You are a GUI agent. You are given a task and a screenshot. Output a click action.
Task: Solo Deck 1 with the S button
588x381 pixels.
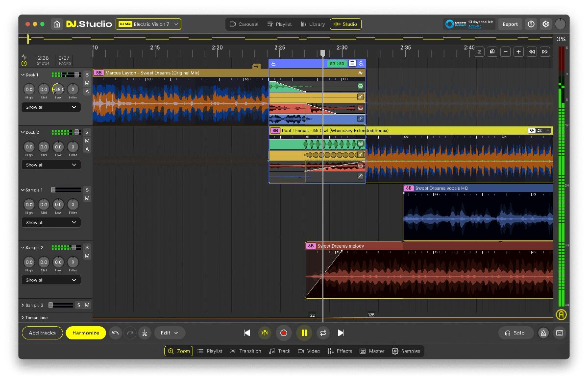pyautogui.click(x=87, y=74)
